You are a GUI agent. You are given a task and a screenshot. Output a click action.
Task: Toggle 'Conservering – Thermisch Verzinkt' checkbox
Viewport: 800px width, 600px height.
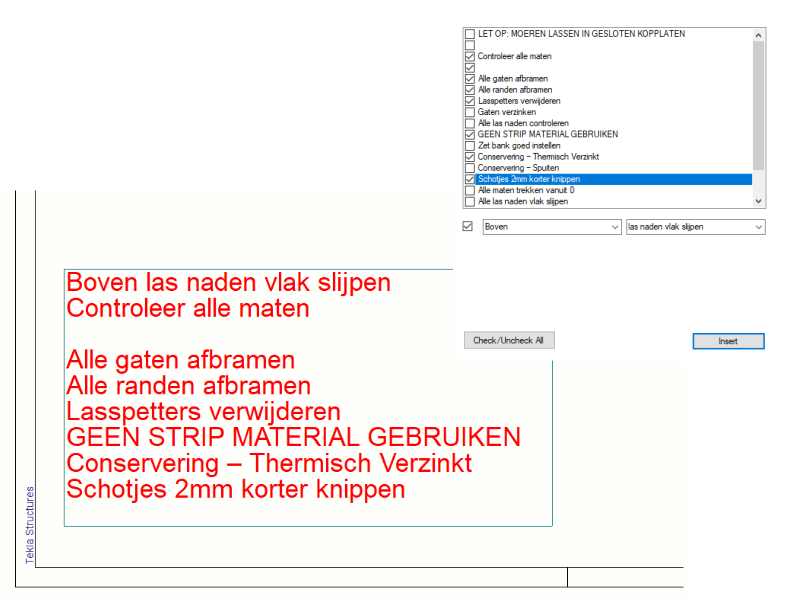coord(470,157)
